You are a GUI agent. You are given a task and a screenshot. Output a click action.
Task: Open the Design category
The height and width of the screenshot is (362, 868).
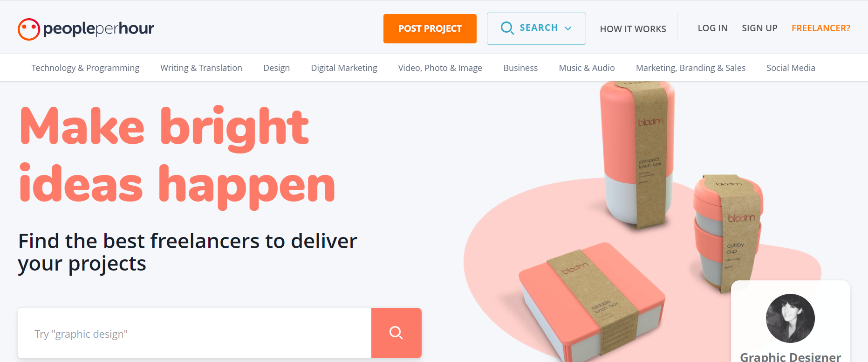pos(276,68)
